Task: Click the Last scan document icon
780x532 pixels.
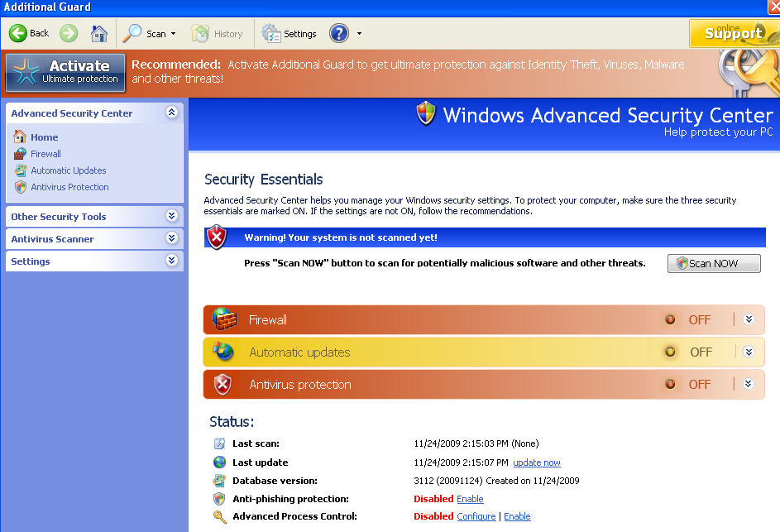Action: 219,443
